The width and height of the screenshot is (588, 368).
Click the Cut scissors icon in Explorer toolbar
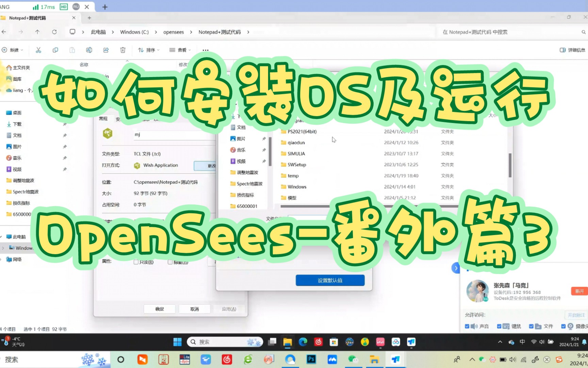point(38,50)
